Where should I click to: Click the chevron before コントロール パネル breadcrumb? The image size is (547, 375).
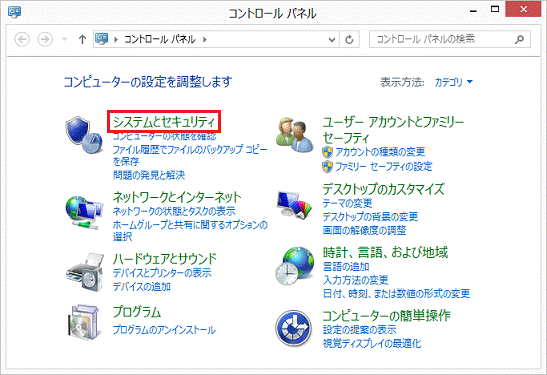[x=116, y=39]
